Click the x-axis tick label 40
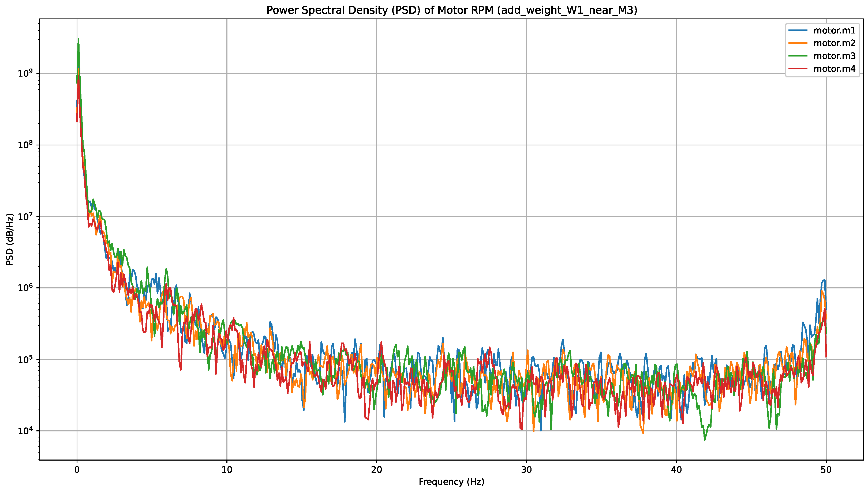The image size is (868, 493). tap(676, 470)
